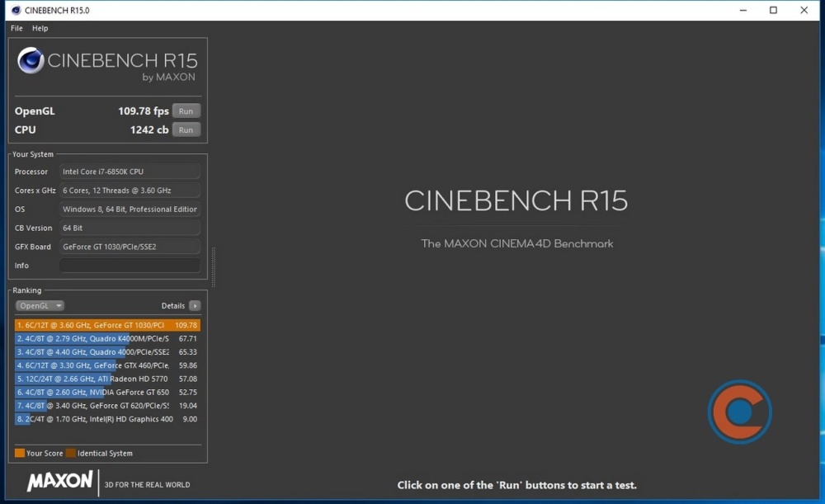Click the Identical System brown legend swatch
Viewport: 825px width, 504px height.
click(70, 453)
